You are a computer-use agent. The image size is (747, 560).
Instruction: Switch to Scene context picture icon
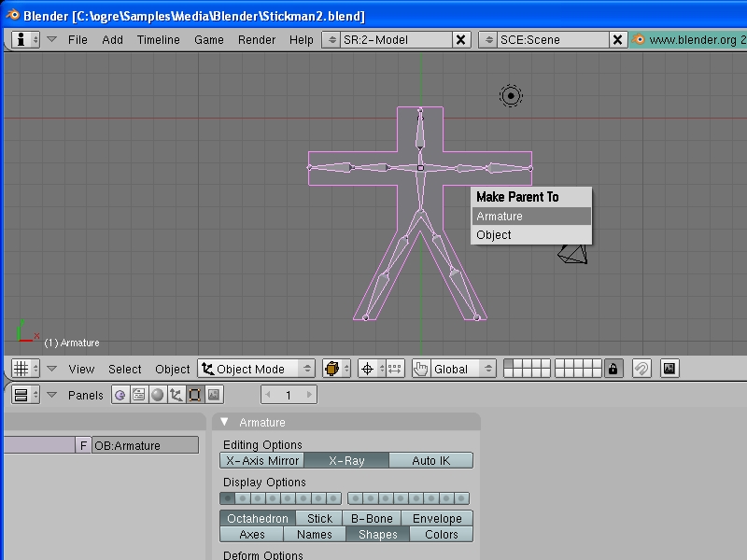tap(214, 395)
